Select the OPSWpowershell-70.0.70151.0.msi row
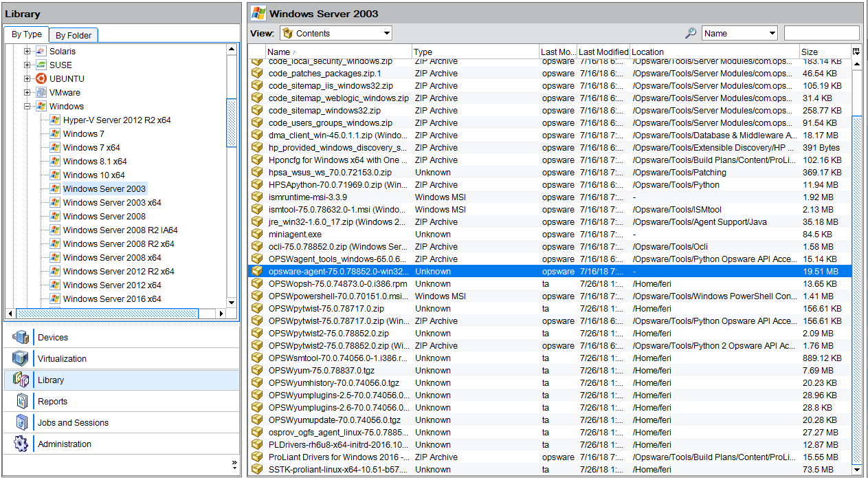868x478 pixels. 550,296
